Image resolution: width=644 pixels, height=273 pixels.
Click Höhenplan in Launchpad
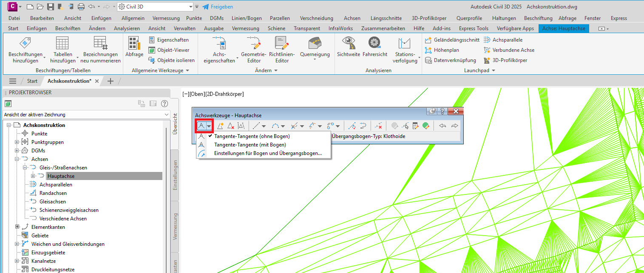(x=442, y=50)
